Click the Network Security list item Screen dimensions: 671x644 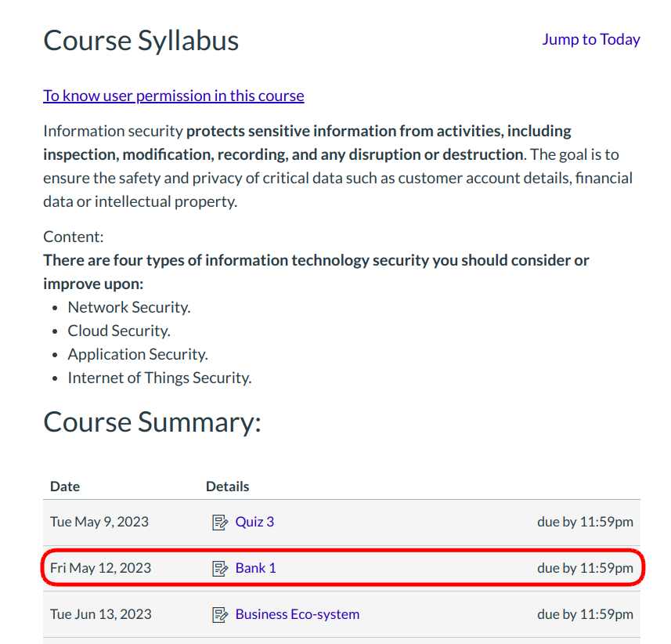click(129, 308)
